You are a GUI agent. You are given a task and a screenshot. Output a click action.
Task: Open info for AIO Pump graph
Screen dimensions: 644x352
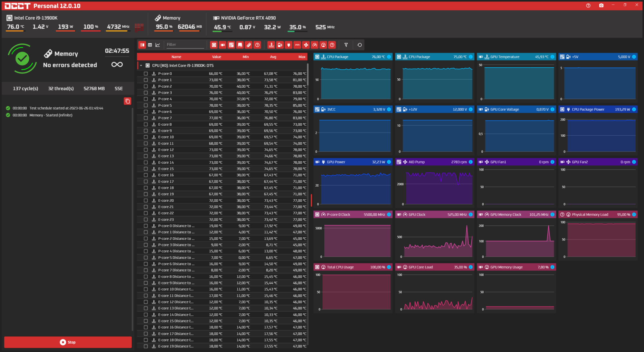[x=471, y=162]
